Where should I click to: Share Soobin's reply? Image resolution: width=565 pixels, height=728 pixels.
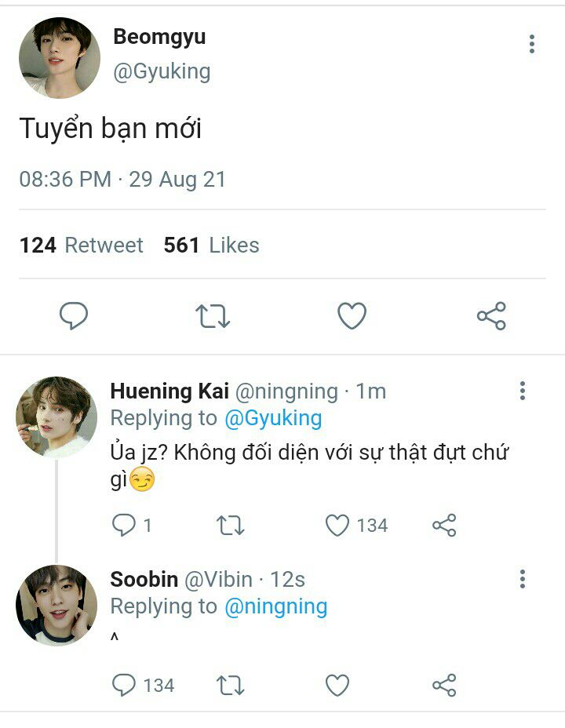444,685
